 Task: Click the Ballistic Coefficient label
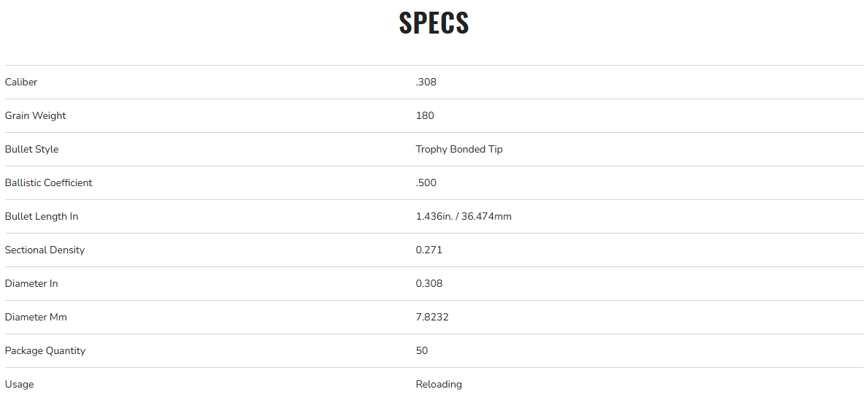pos(49,183)
